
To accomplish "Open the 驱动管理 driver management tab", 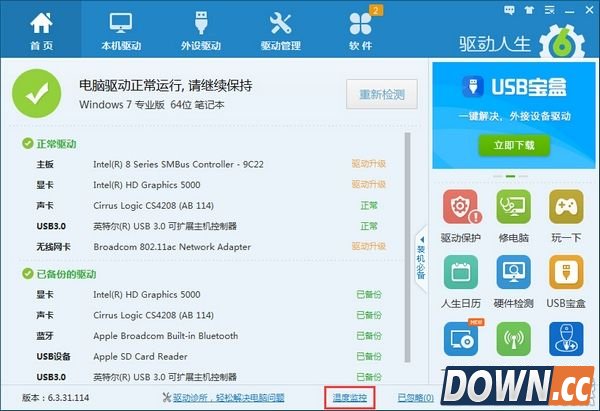I will (x=280, y=30).
